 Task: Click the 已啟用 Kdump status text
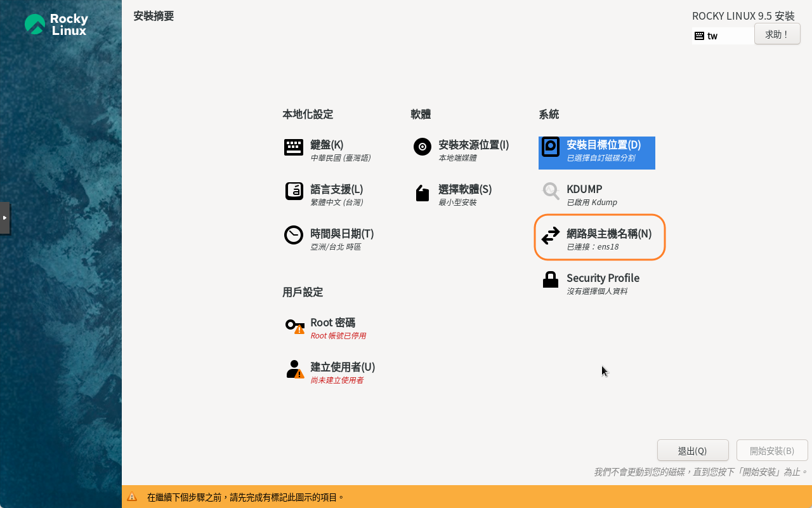(592, 202)
